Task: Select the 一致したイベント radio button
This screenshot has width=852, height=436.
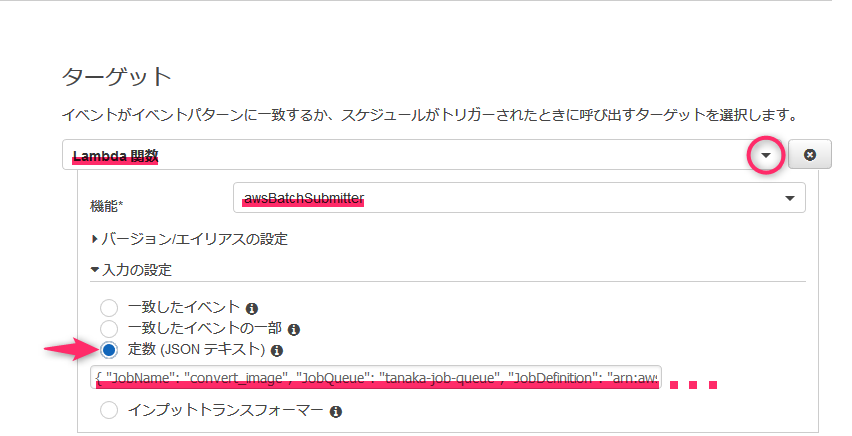Action: [109, 308]
